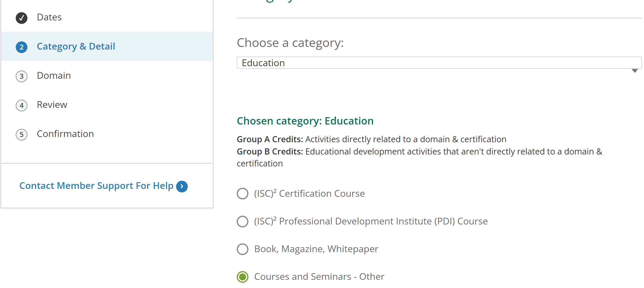Click the Book, Magazine, Whitepaper label text
644x288 pixels.
[316, 249]
